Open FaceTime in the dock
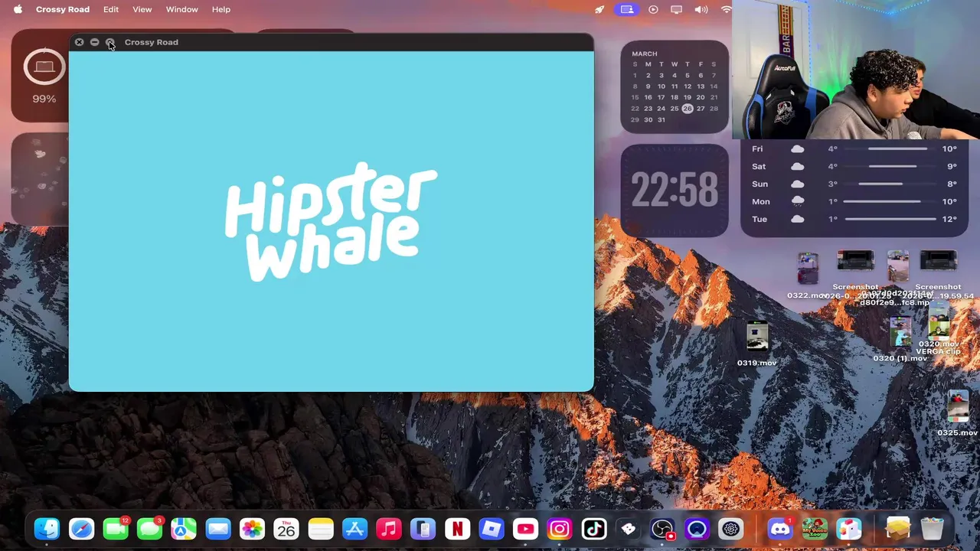 pos(116,529)
